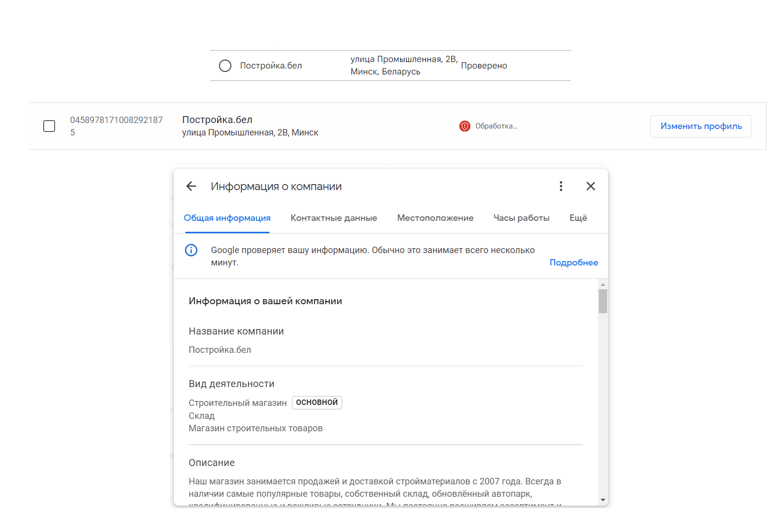Tick the checkbox for profile 04589781710082921875

tap(49, 126)
